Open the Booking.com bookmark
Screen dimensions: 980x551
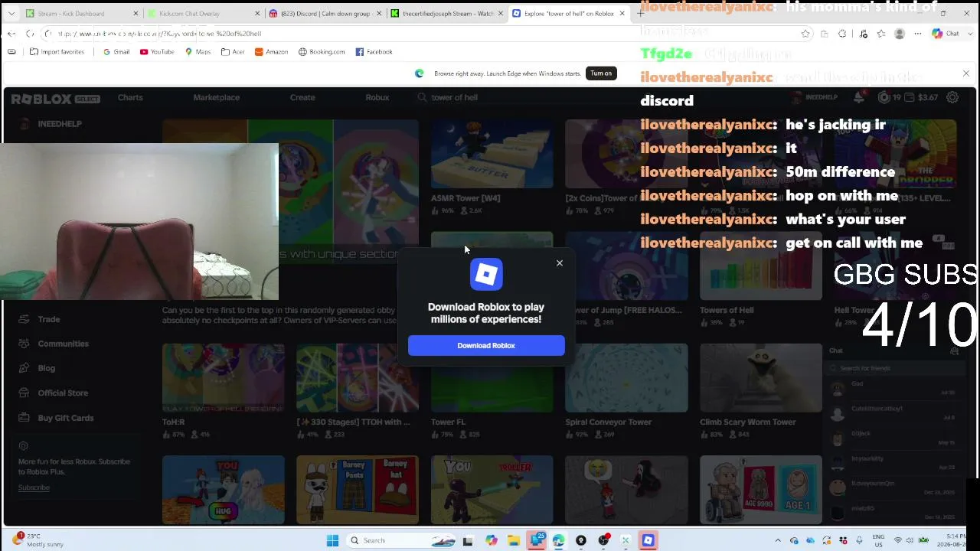pos(322,52)
